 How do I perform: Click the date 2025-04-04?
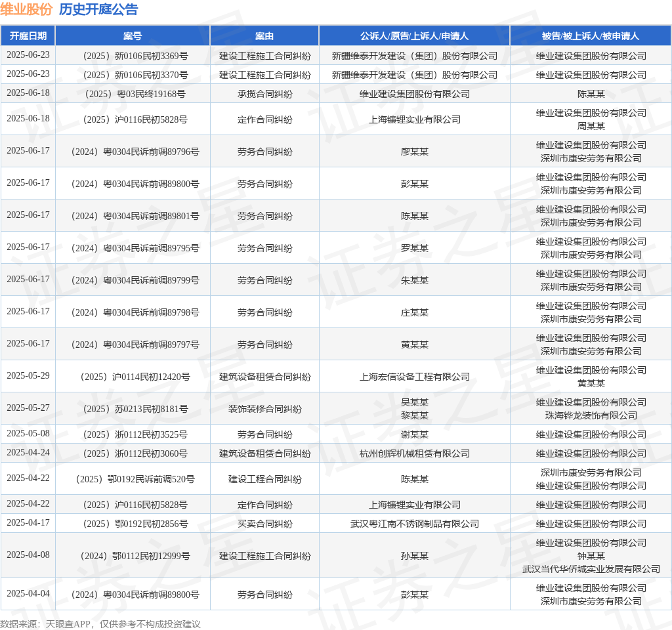[x=28, y=593]
